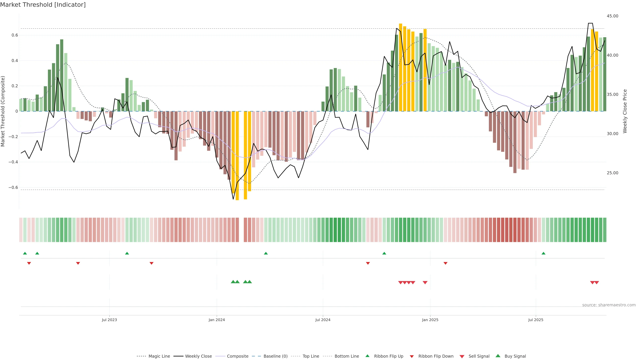
Task: Click the first green buy signal marker
Action: (x=233, y=282)
